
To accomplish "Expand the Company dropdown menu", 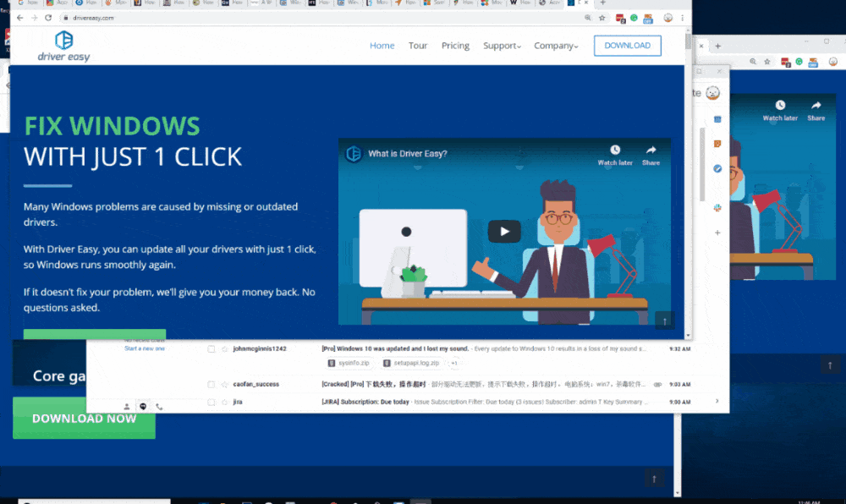I will pyautogui.click(x=556, y=46).
